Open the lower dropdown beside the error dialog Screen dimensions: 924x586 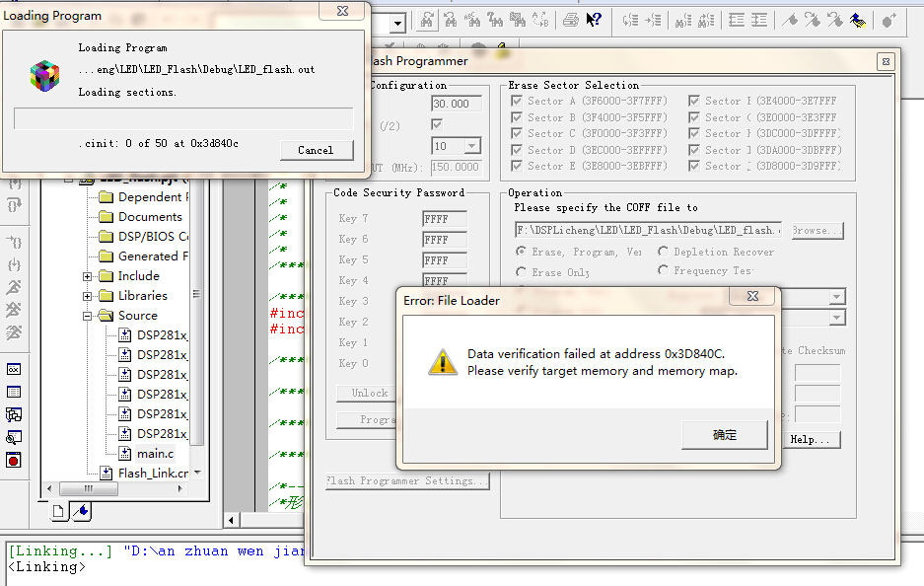coord(837,318)
